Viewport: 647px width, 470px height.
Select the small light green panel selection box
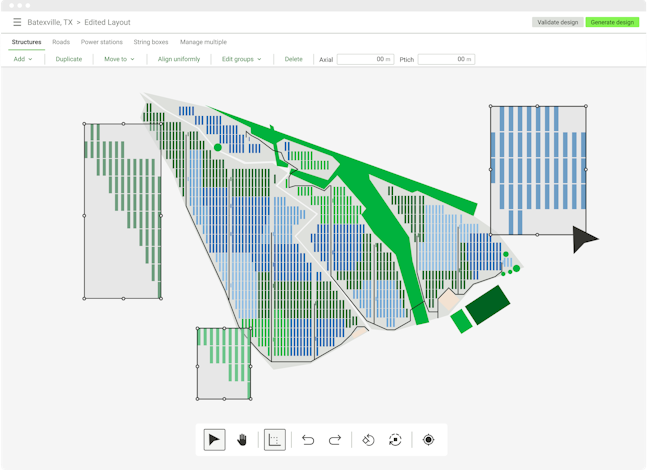pyautogui.click(x=224, y=364)
